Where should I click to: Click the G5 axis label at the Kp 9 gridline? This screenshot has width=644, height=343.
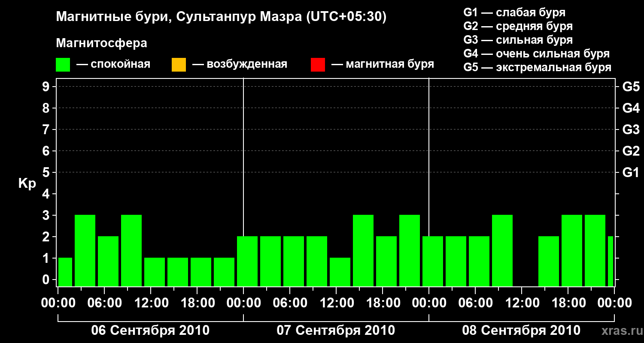tap(631, 87)
